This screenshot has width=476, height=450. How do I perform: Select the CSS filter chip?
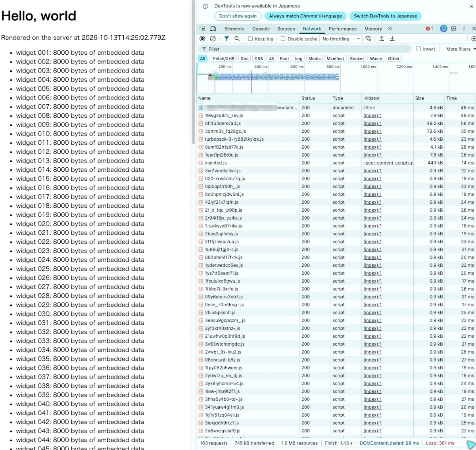tap(259, 58)
